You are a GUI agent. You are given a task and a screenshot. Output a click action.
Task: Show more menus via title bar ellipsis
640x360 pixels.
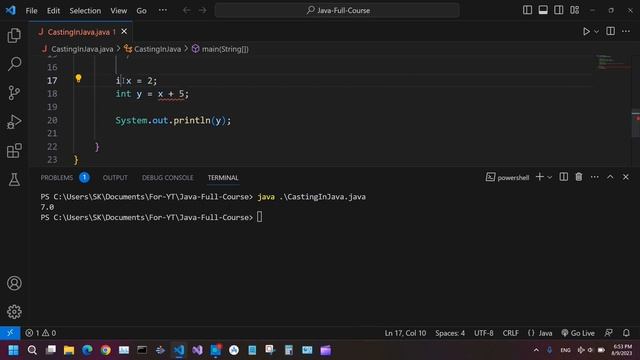(x=162, y=10)
